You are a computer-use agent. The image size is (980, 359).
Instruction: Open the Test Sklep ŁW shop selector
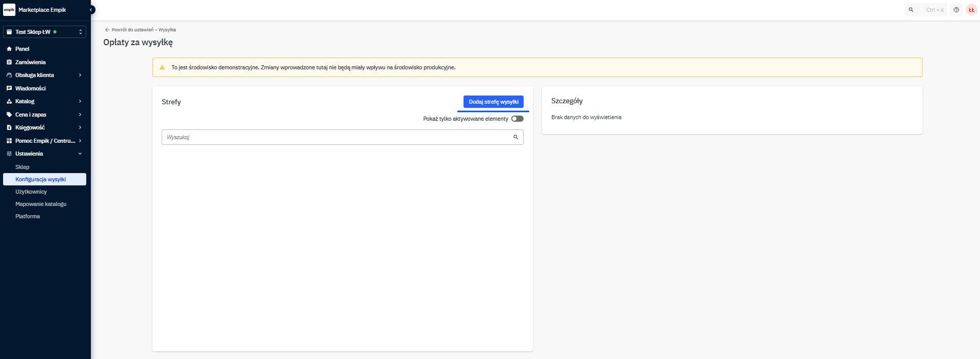point(45,32)
